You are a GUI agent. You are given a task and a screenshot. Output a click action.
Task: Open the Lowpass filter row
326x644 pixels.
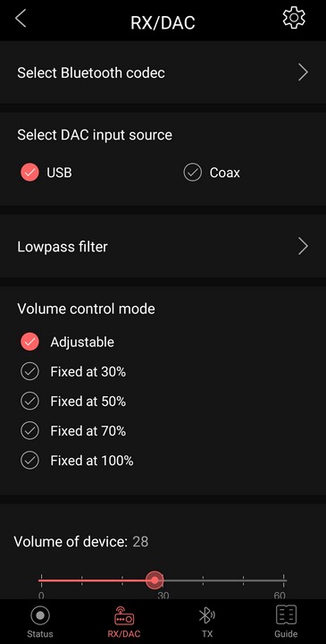[163, 247]
